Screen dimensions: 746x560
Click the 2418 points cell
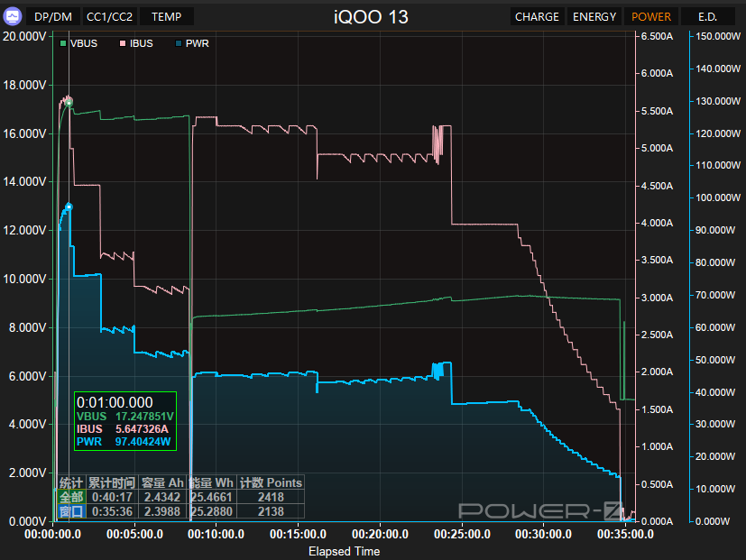point(271,497)
